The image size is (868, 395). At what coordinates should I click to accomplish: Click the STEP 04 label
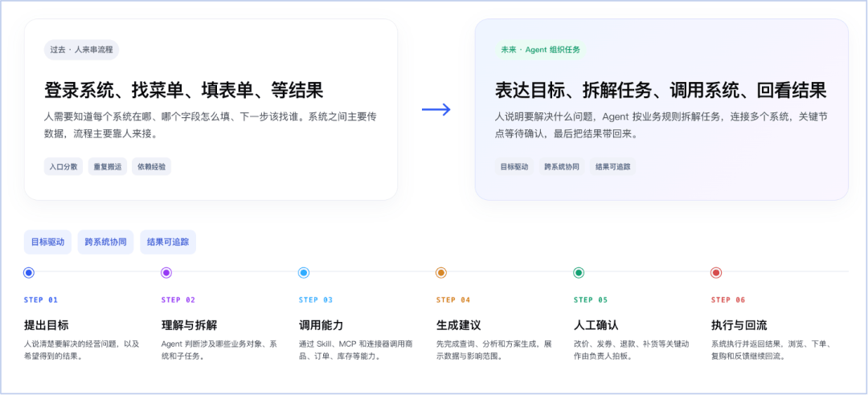pos(452,299)
